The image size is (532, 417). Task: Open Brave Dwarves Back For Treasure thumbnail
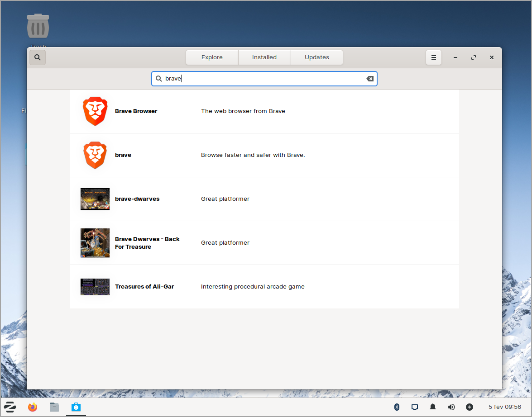click(95, 243)
